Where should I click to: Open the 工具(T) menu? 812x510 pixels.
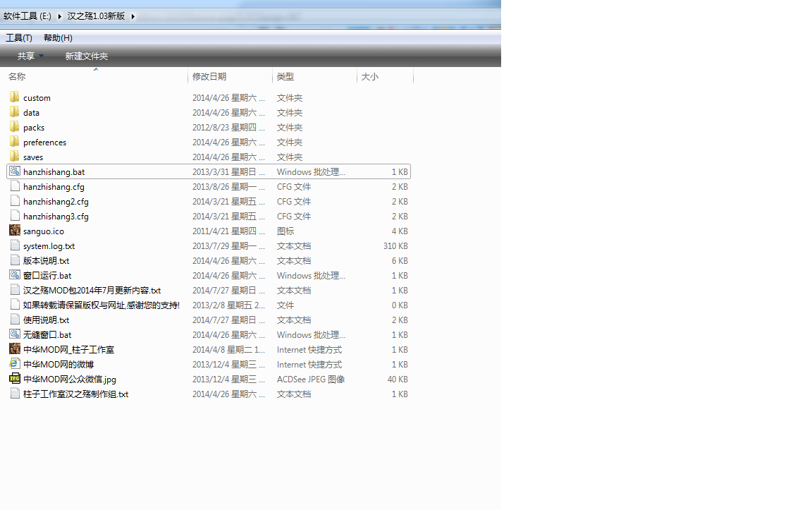pos(19,38)
